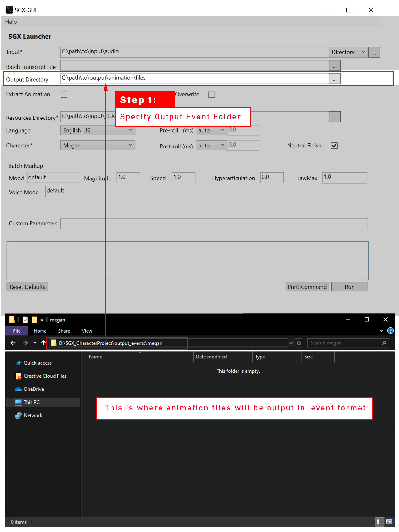Refresh the megan folder view
Image resolution: width=399 pixels, height=532 pixels.
299,343
